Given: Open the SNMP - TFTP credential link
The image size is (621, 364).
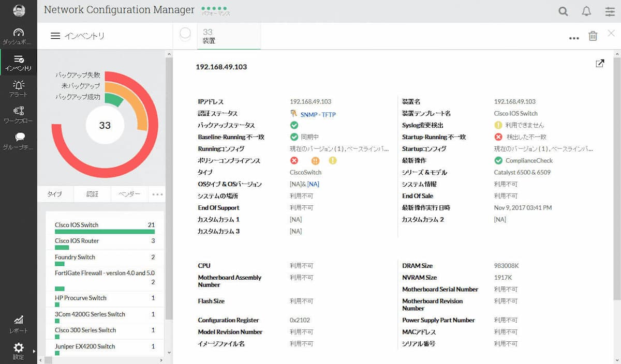Looking at the screenshot, I should point(318,114).
